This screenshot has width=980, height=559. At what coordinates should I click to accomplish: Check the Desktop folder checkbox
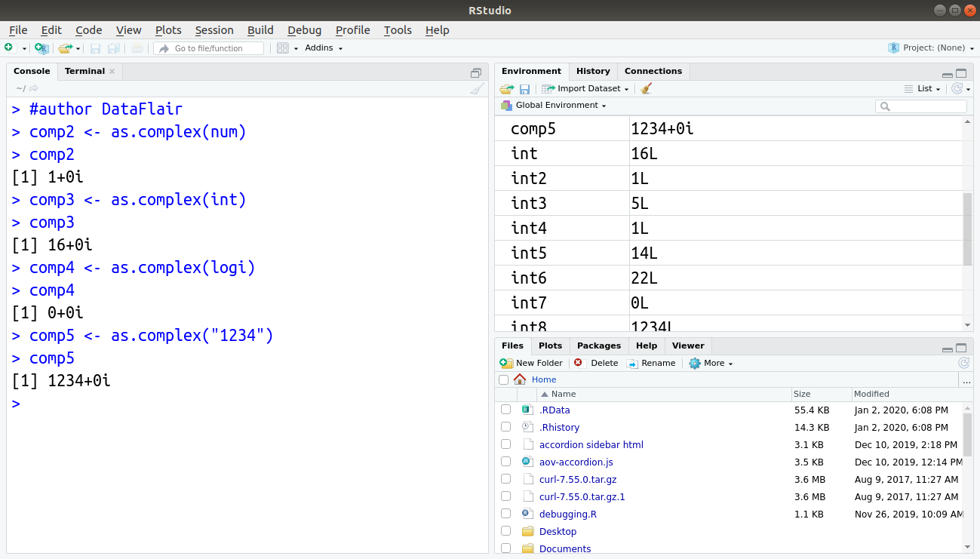pyautogui.click(x=505, y=531)
